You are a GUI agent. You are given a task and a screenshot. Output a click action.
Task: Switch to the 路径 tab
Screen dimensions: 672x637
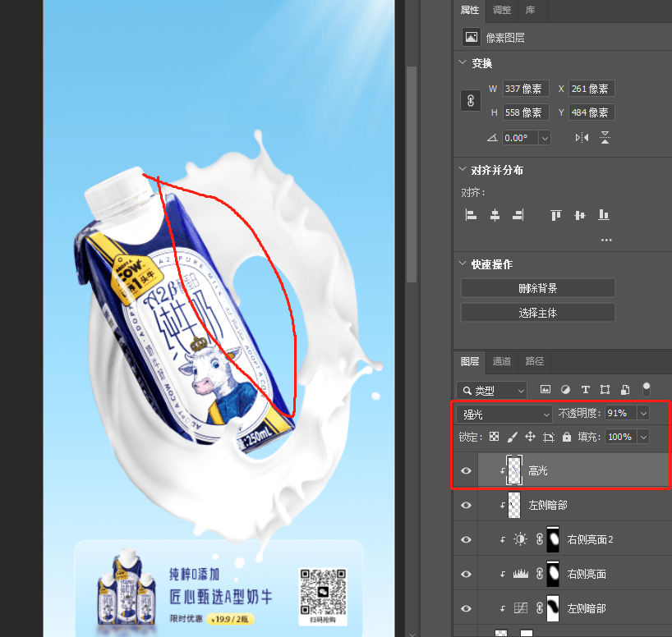[535, 361]
